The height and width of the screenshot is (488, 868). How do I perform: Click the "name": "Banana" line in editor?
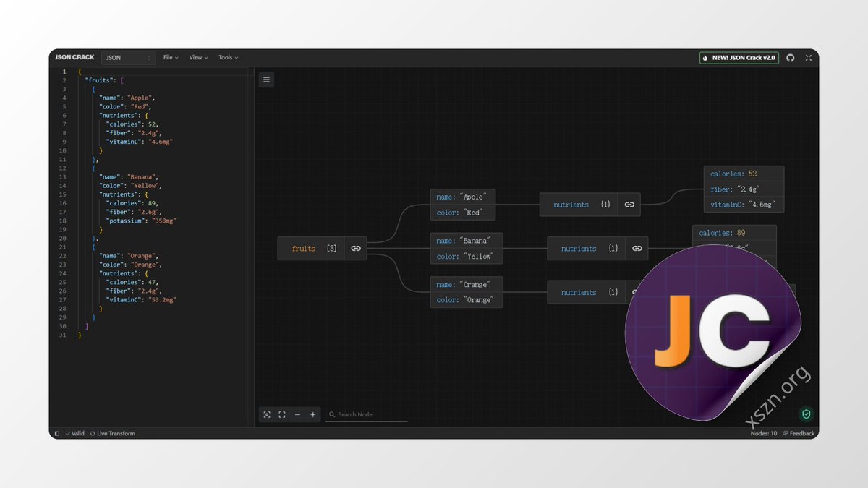pos(129,177)
